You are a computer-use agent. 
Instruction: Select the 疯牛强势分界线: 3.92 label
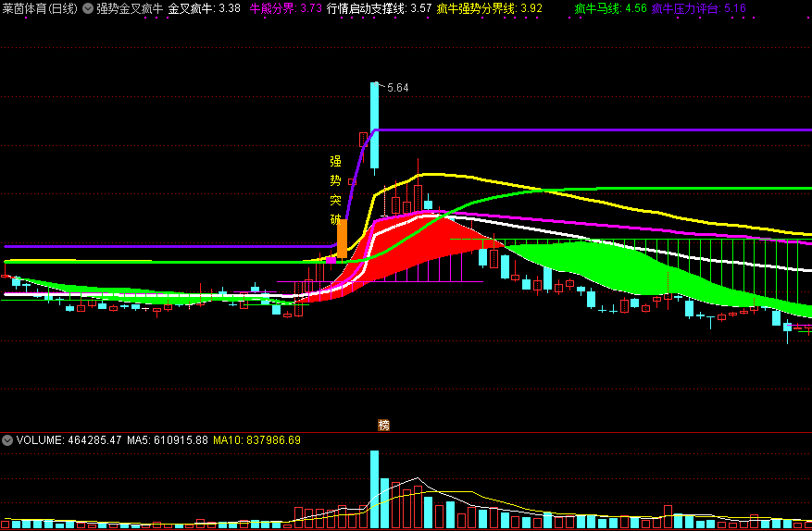point(490,9)
